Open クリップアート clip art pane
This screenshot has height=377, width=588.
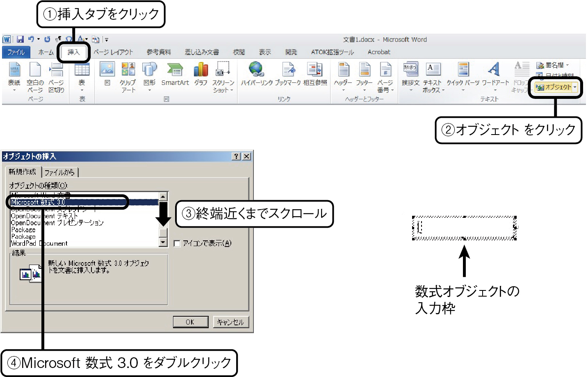click(128, 77)
